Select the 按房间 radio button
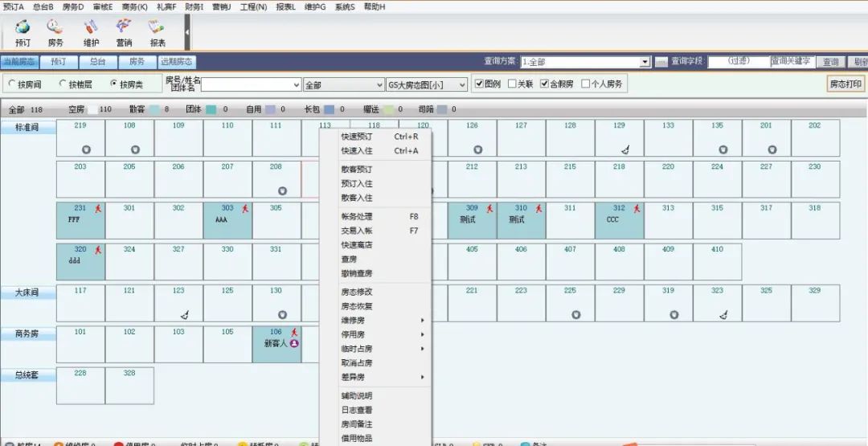This screenshot has width=868, height=446. click(x=13, y=84)
